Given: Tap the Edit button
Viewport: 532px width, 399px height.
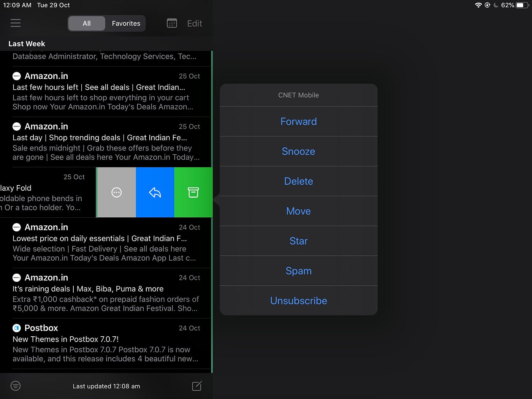Looking at the screenshot, I should tap(195, 24).
